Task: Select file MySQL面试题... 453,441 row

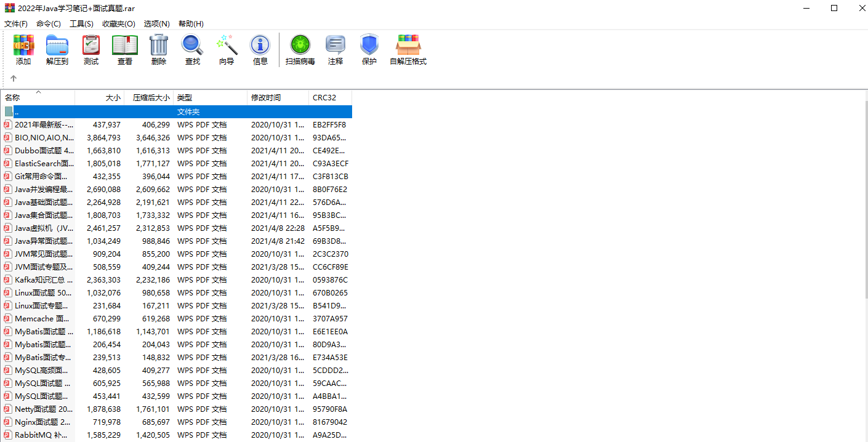Action: 177,396
